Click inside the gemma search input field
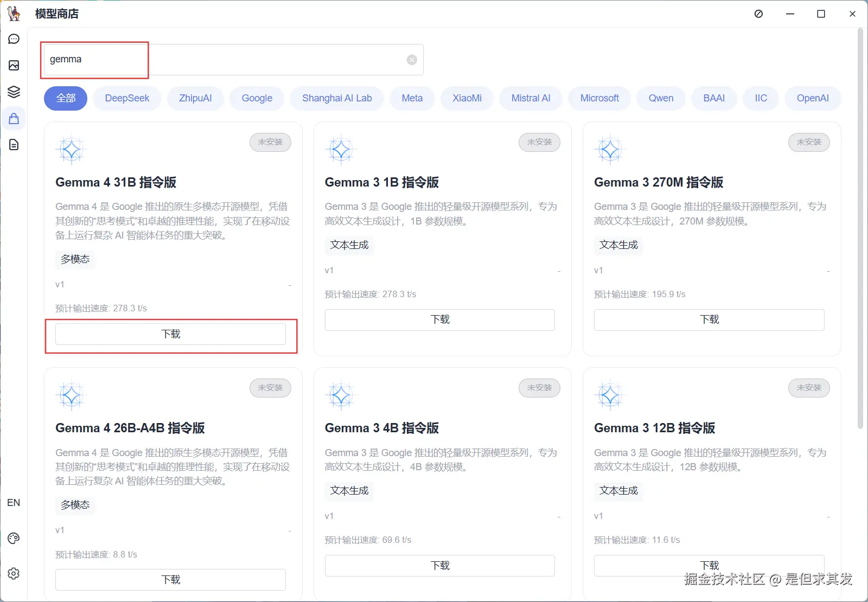The width and height of the screenshot is (868, 602). pyautogui.click(x=163, y=59)
